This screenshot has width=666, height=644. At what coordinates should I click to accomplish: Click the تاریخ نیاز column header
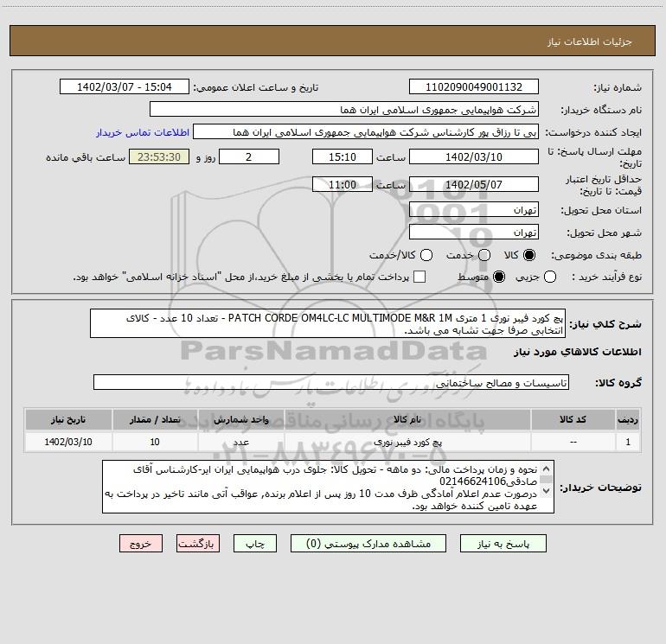[68, 419]
